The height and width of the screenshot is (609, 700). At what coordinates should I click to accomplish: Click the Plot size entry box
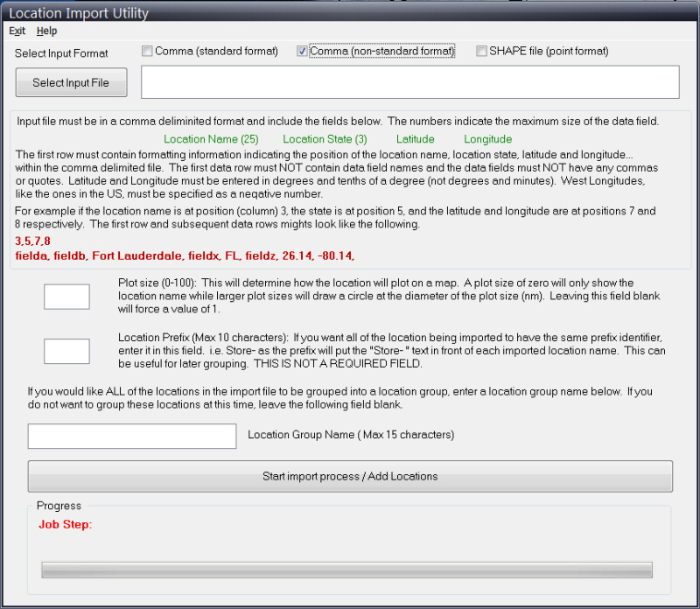(66, 297)
